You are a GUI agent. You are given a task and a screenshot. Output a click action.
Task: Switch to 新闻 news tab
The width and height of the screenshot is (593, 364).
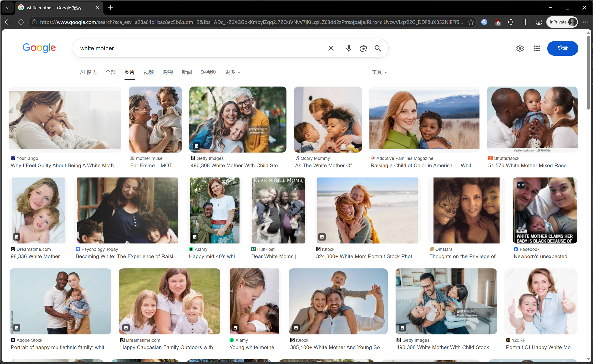187,72
